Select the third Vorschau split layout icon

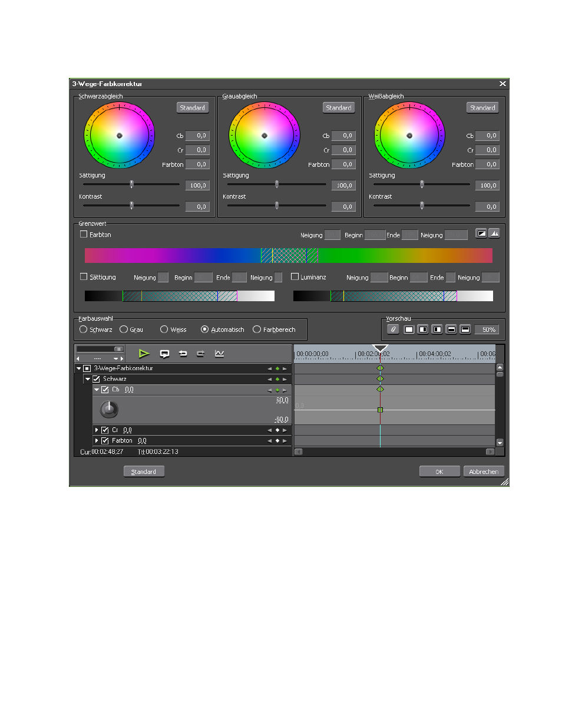pos(437,330)
